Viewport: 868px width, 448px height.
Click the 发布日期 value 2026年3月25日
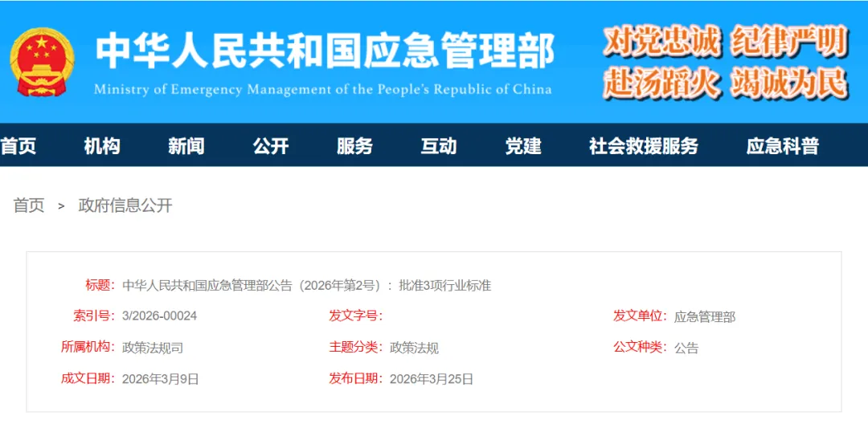pyautogui.click(x=432, y=380)
